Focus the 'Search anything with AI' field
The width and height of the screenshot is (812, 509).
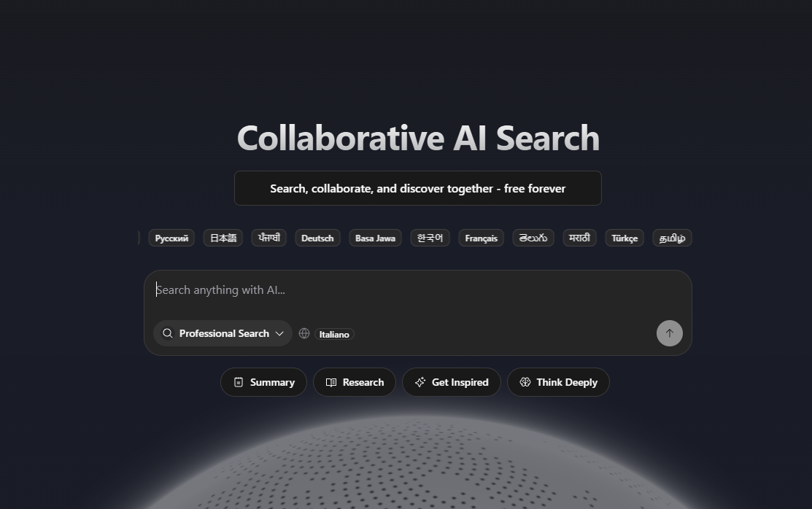pyautogui.click(x=417, y=290)
